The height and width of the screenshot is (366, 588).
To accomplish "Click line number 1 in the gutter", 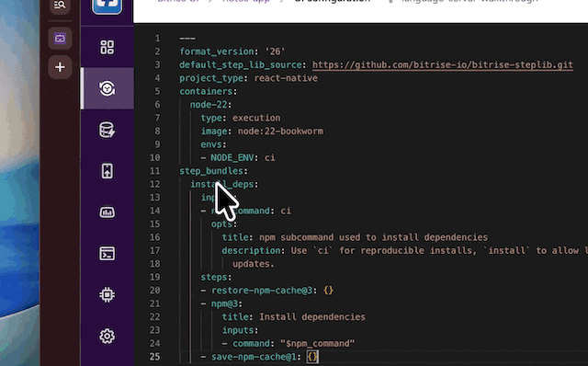I will tap(157, 39).
